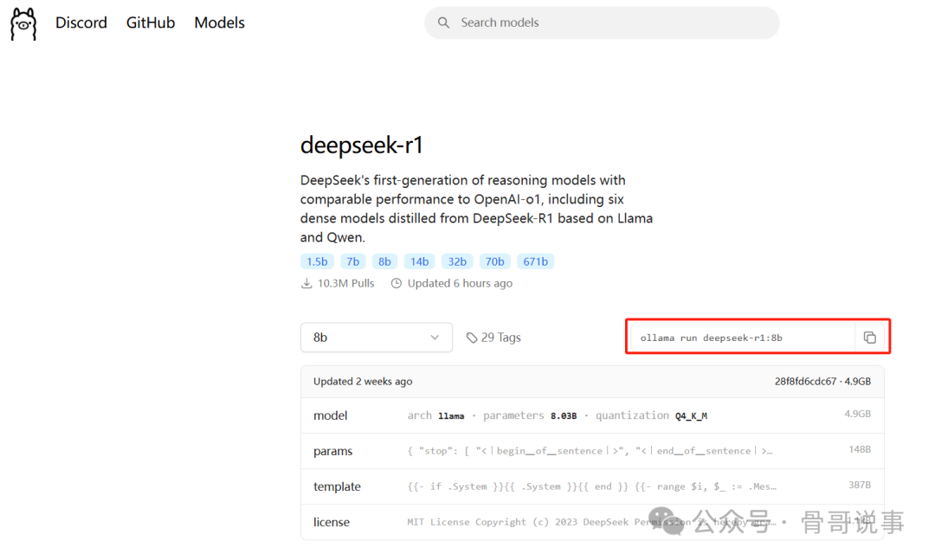Open the Discord link in the header
This screenshot has height=560, width=935.
[81, 23]
